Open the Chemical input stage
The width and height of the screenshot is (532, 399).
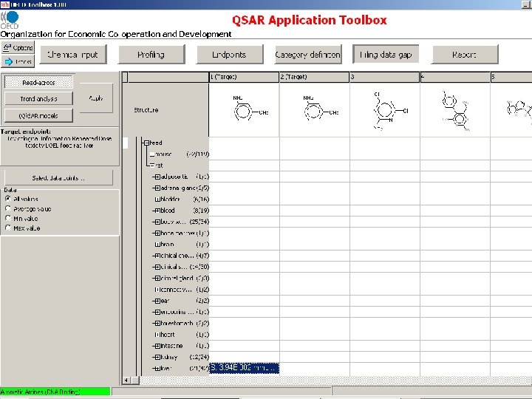pyautogui.click(x=73, y=54)
